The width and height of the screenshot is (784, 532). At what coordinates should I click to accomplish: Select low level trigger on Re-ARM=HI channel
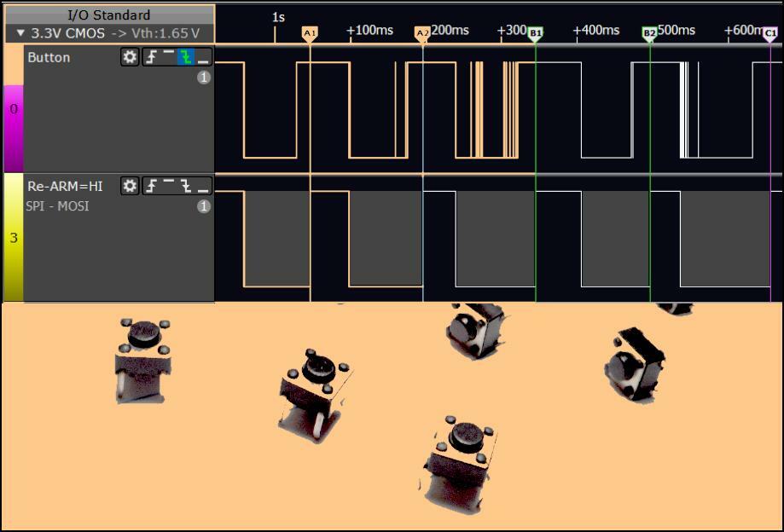(203, 186)
